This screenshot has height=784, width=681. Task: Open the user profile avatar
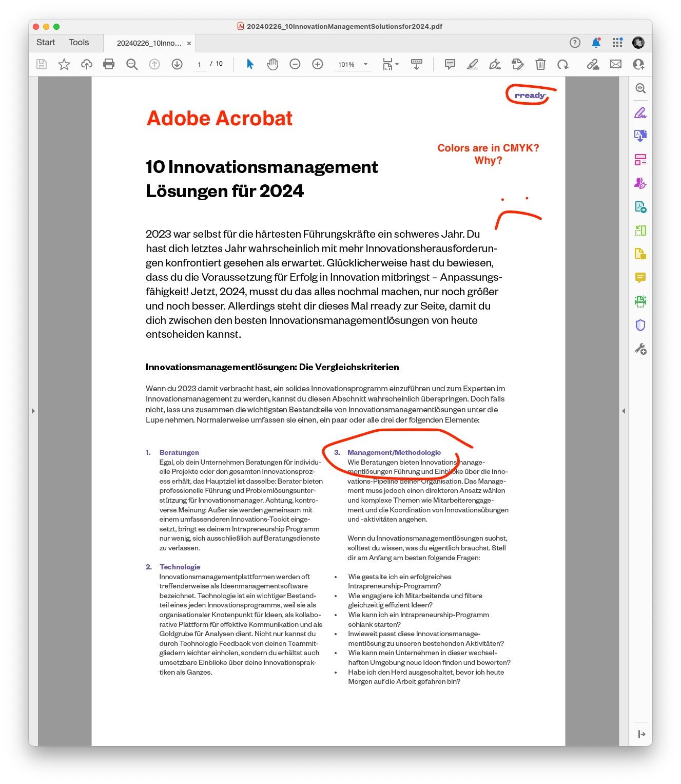[638, 43]
